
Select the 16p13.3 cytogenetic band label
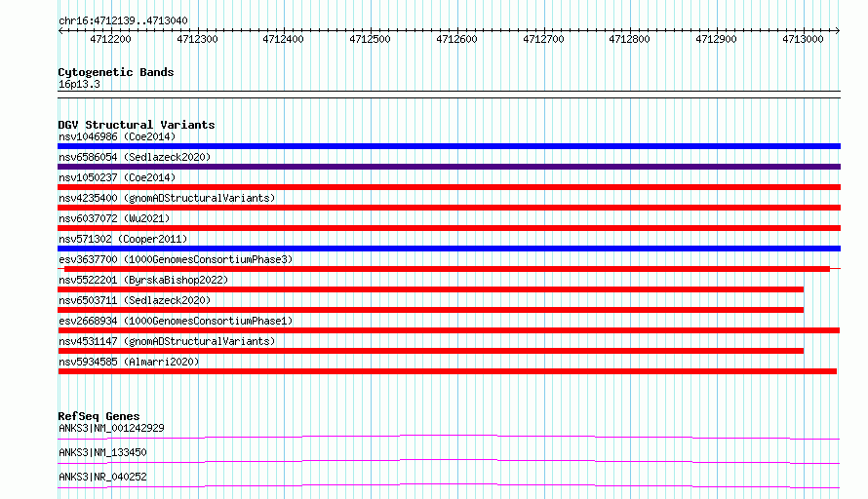click(79, 85)
